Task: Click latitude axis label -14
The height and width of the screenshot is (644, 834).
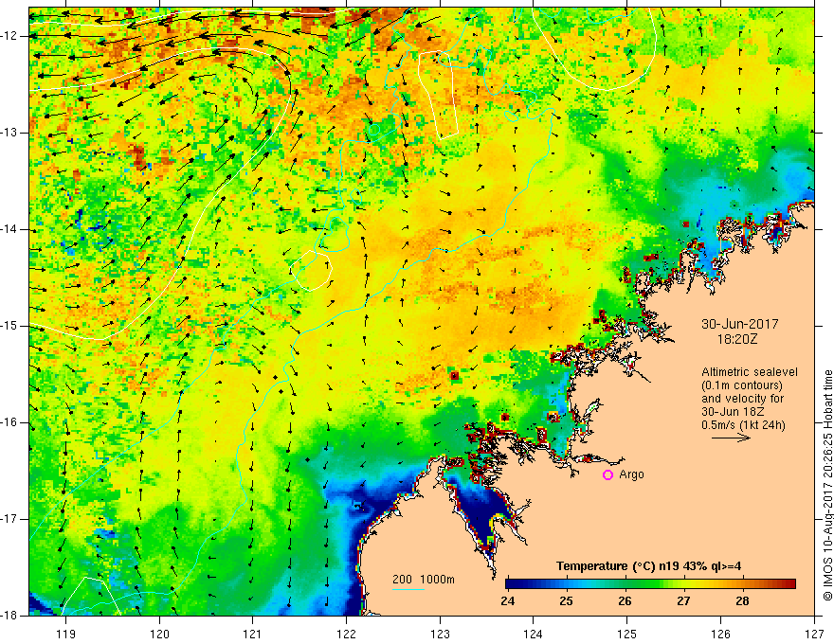Action: (10, 229)
